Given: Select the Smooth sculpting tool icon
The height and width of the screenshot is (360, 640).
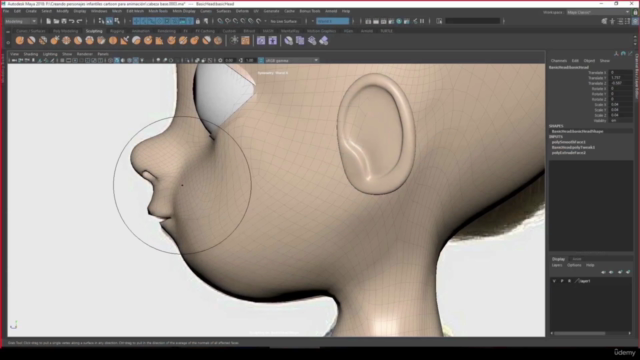Looking at the screenshot, I should tap(31, 40).
